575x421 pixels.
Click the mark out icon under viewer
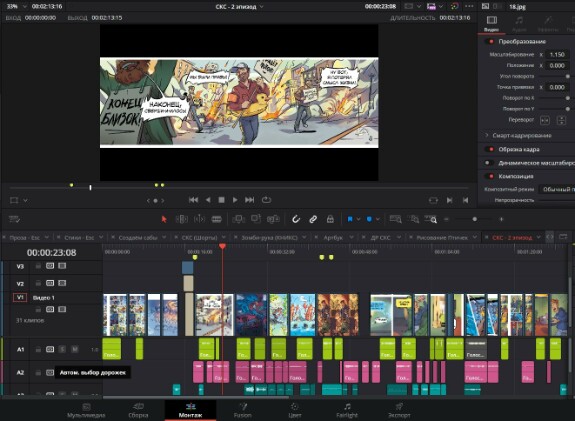465,200
